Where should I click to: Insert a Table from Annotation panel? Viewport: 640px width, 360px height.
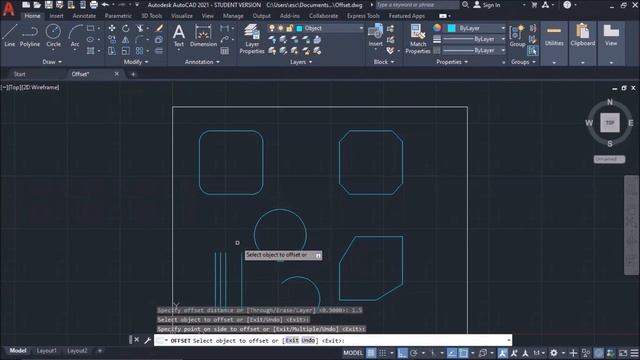pyautogui.click(x=224, y=51)
